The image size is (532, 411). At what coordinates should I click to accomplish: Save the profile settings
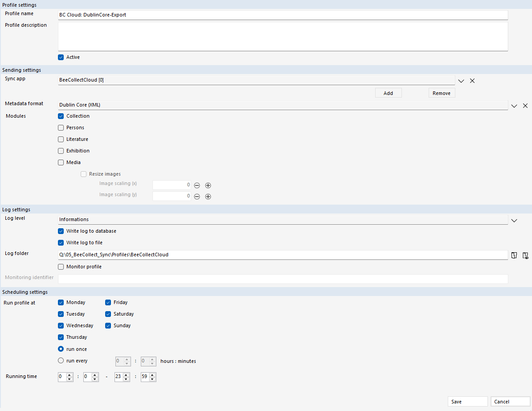467,401
